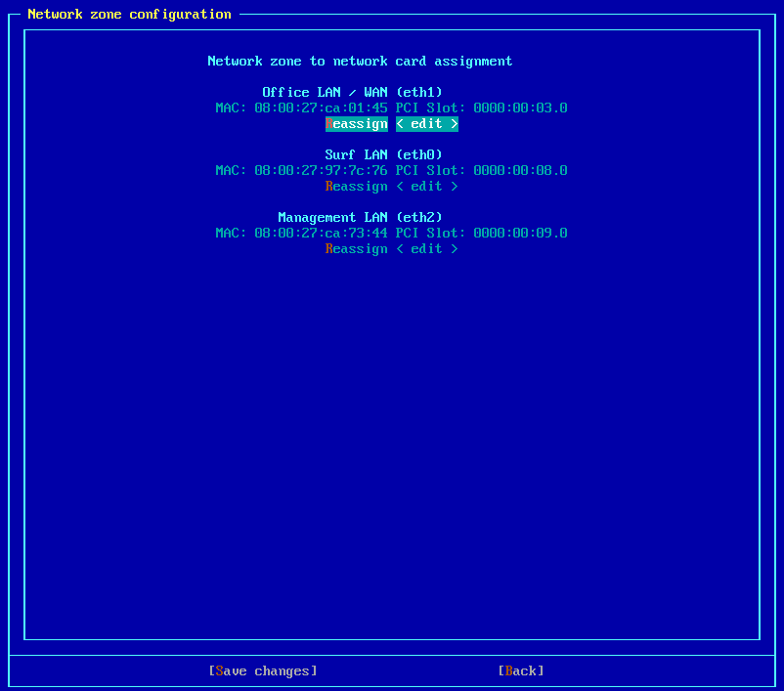Screen dimensions: 784x691
Task: Select Reassign for Office LAN / WAN (eth1)
Action: 357,124
